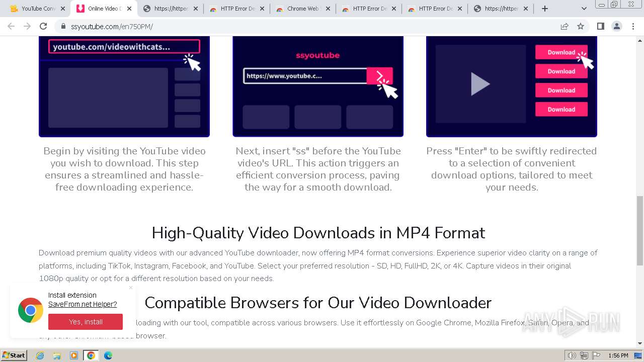Open the network tray icon
The width and height of the screenshot is (644, 362).
(584, 355)
